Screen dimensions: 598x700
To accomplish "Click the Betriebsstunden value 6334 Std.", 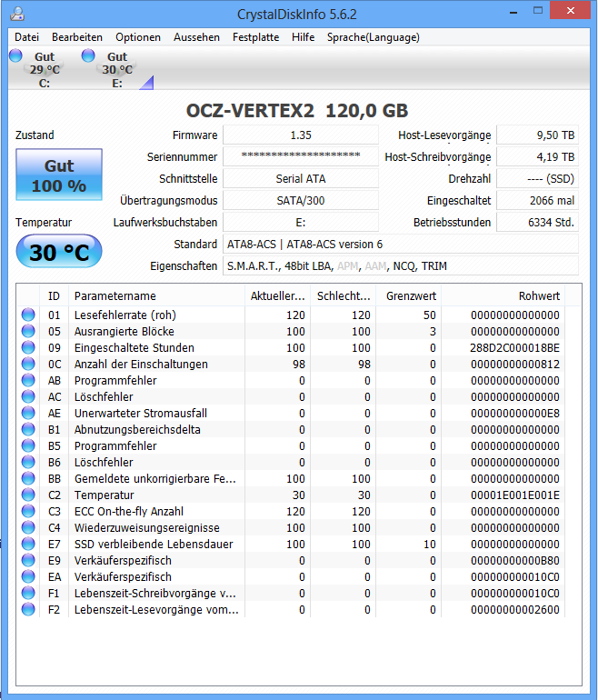I will click(x=537, y=223).
